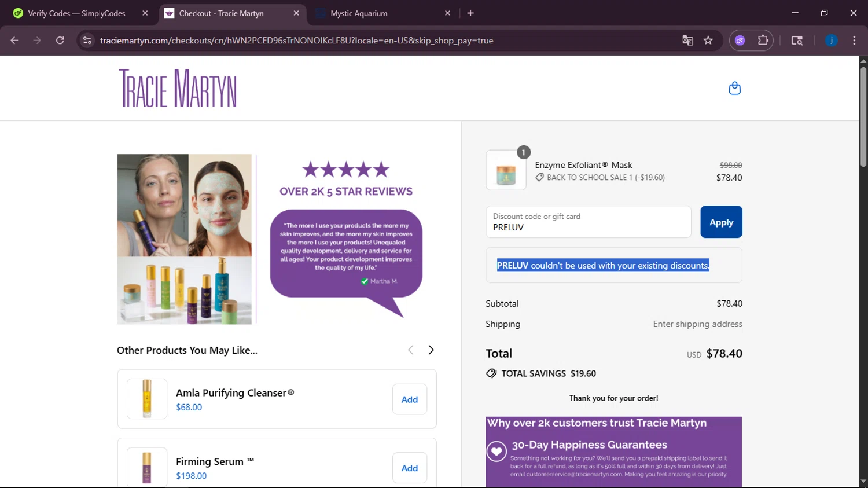Reload the checkout page
The width and height of the screenshot is (868, 488).
coord(60,41)
